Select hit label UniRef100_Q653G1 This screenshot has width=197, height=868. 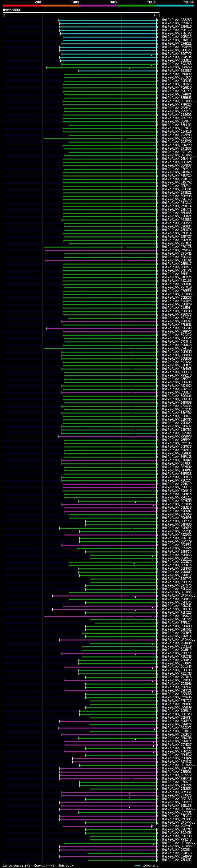176,792
